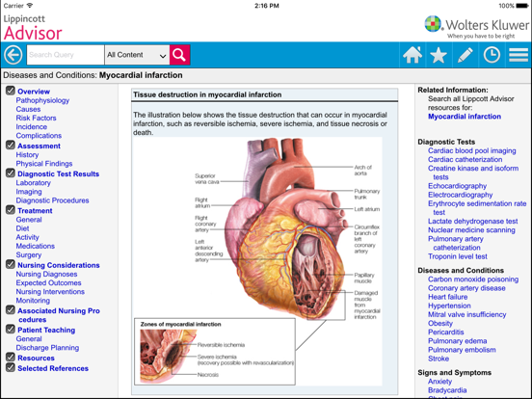This screenshot has height=399, width=532.
Task: Open the Selected References link
Action: [x=53, y=368]
